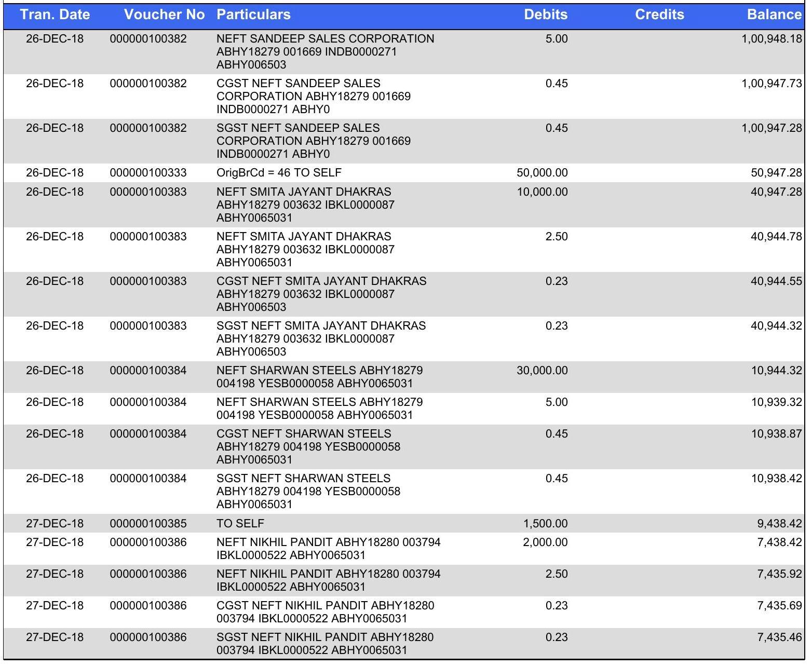Select CGST NEFT SMITA JAYANT DHAKRAS particulars
The width and height of the screenshot is (812, 667).
pos(321,294)
